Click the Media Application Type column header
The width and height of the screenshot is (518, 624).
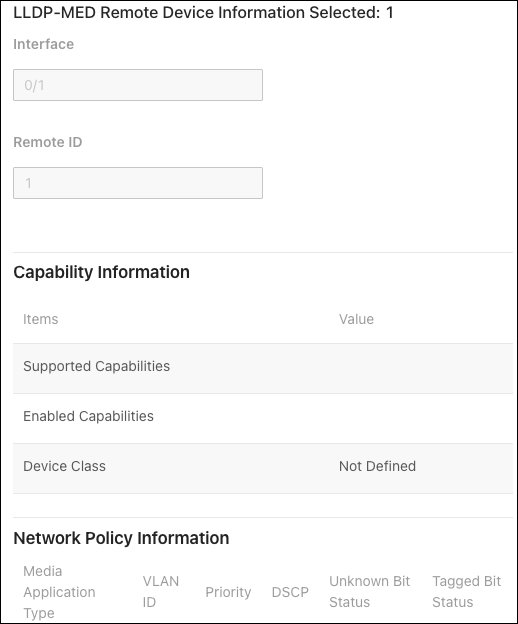59,592
